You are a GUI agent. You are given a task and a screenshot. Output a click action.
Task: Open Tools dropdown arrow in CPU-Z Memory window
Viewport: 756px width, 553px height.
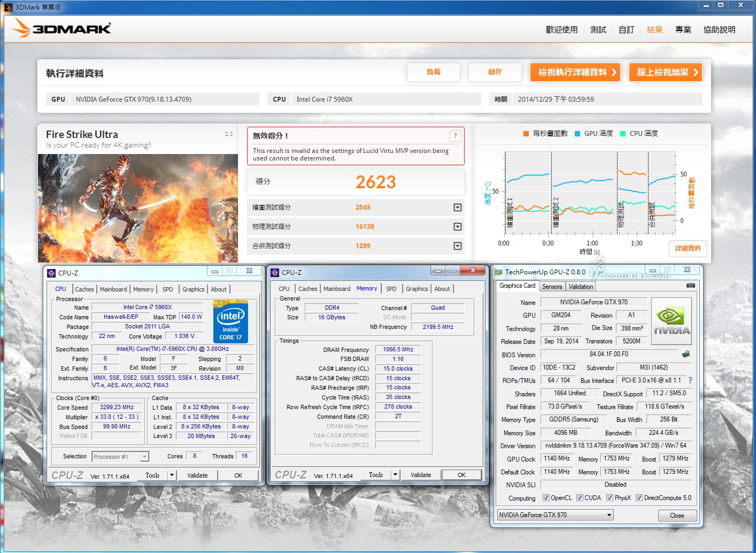pos(395,474)
